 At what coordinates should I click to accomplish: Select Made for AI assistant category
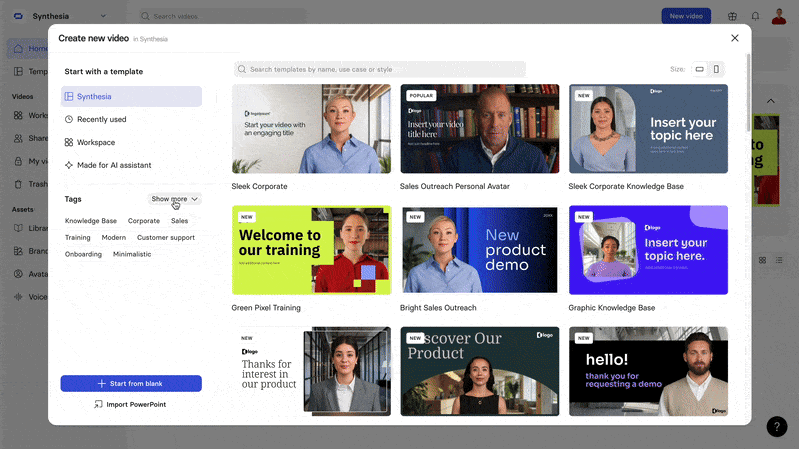point(113,165)
